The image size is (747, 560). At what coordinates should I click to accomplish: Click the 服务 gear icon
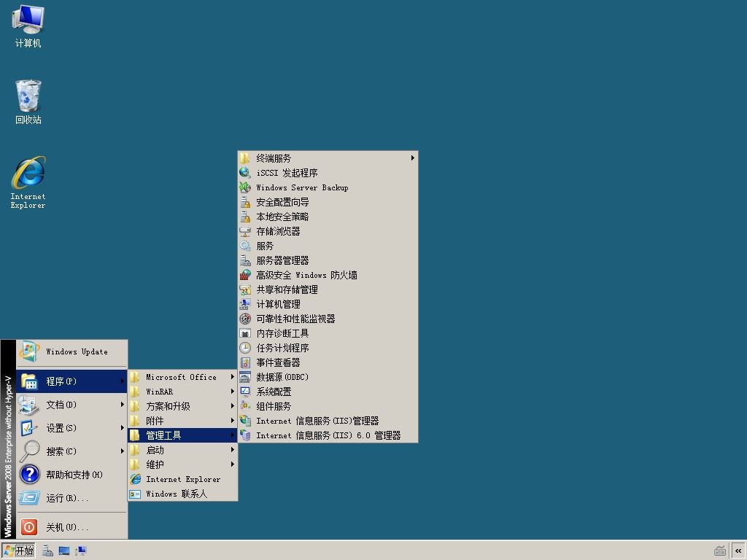pyautogui.click(x=245, y=246)
